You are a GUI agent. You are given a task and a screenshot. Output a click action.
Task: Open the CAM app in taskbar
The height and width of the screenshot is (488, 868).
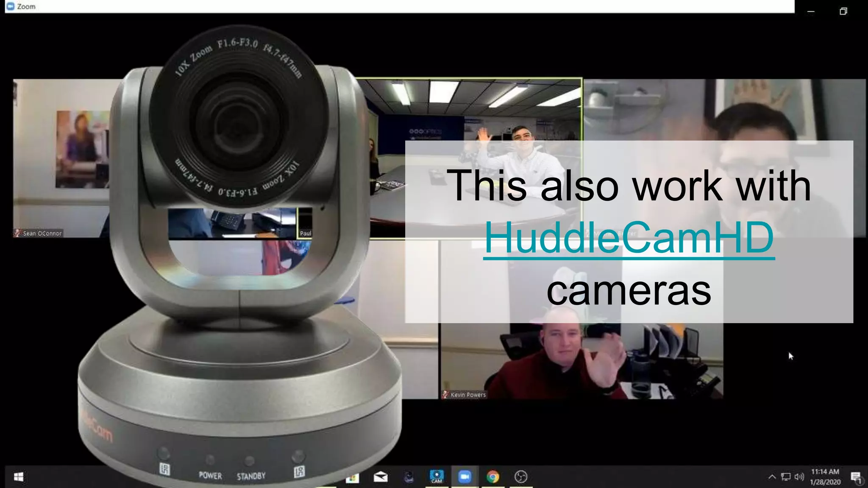click(437, 477)
